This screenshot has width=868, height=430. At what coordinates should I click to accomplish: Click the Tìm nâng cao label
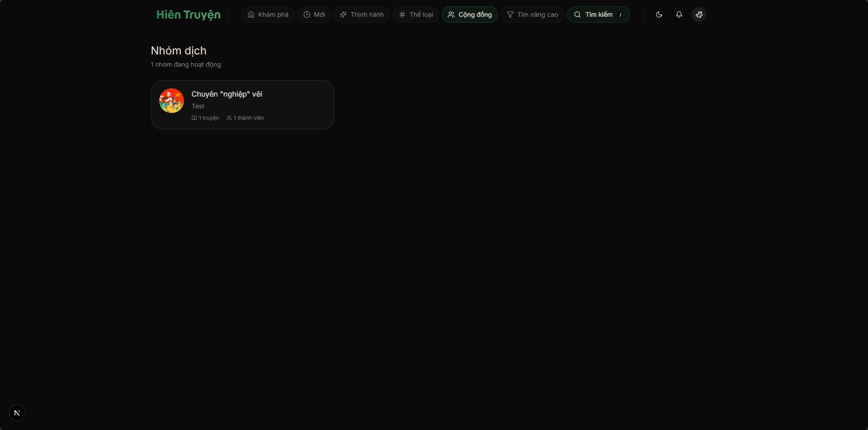[538, 15]
